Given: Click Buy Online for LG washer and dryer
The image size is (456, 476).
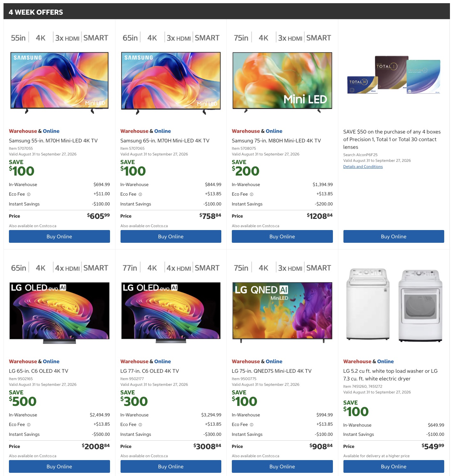Looking at the screenshot, I should pos(393,466).
